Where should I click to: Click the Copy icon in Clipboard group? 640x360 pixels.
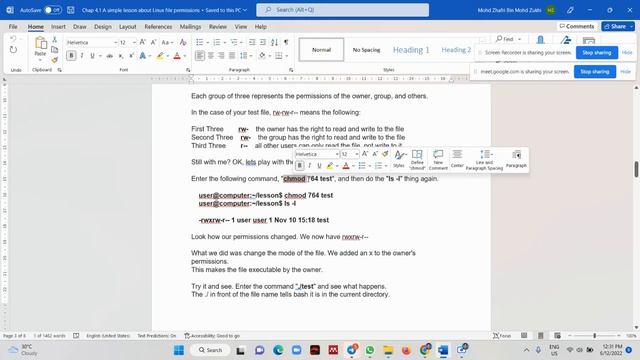[x=54, y=50]
